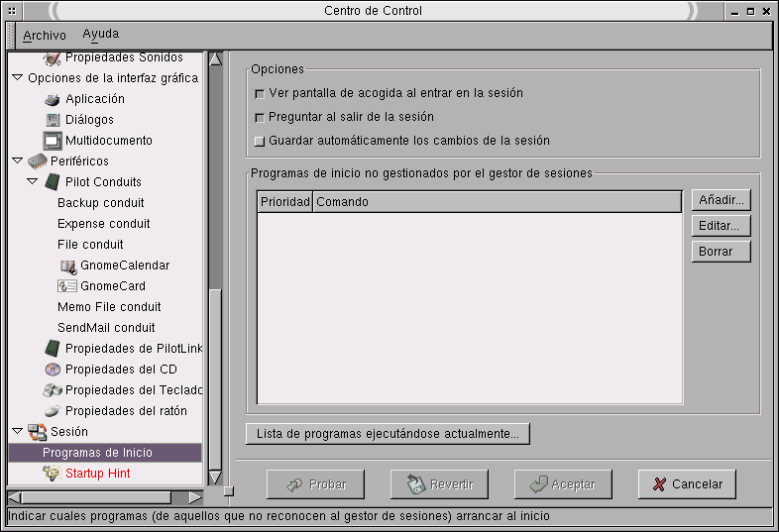The height and width of the screenshot is (532, 779).
Task: Click the Añadir... button
Action: 721,200
